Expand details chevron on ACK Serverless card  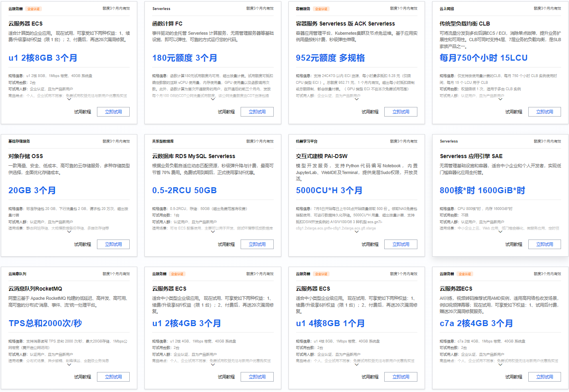pyautogui.click(x=357, y=99)
